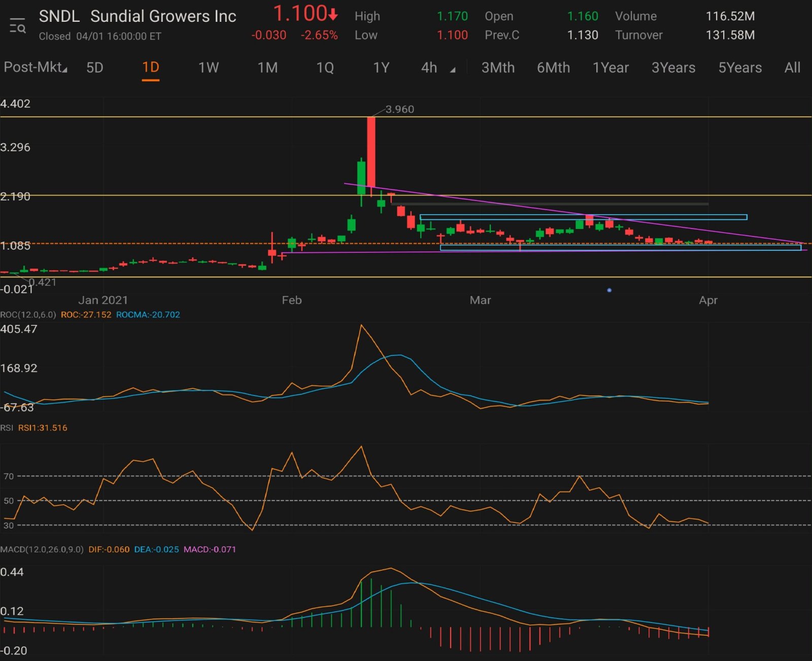Set chart range to 3Mth
The image size is (812, 661).
click(498, 68)
